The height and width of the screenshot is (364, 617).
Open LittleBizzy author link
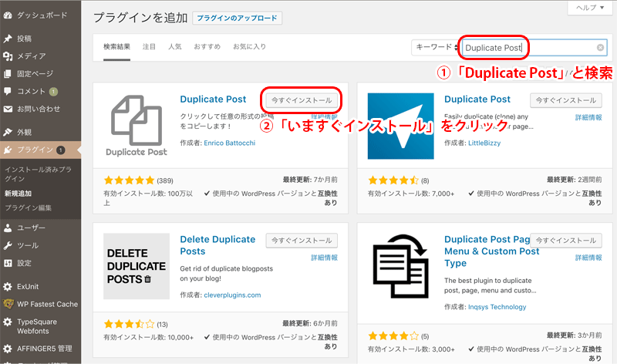[484, 143]
